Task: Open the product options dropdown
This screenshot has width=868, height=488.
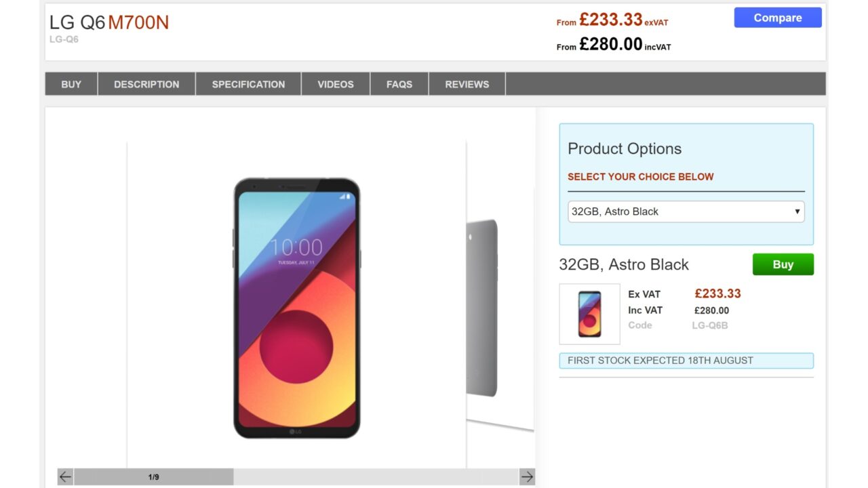Action: coord(686,211)
